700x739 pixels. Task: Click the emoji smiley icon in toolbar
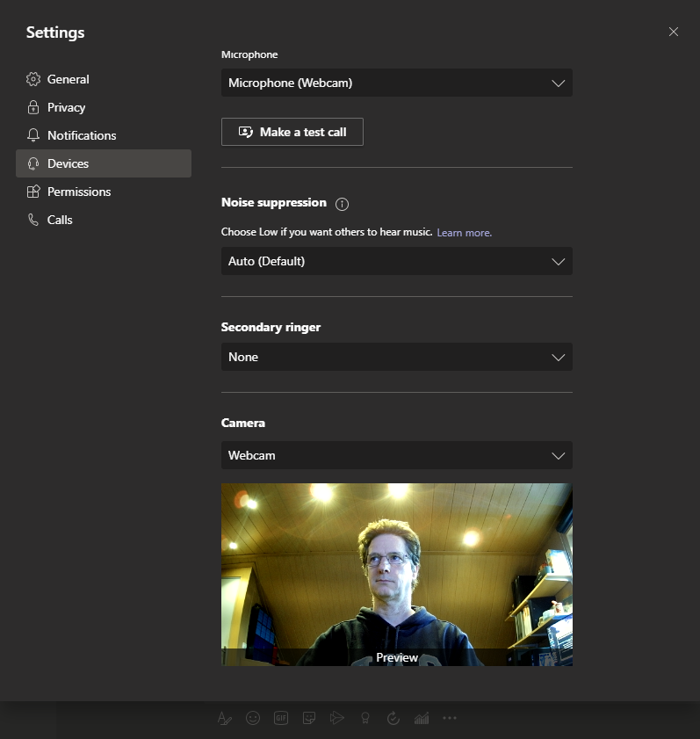coord(253,718)
